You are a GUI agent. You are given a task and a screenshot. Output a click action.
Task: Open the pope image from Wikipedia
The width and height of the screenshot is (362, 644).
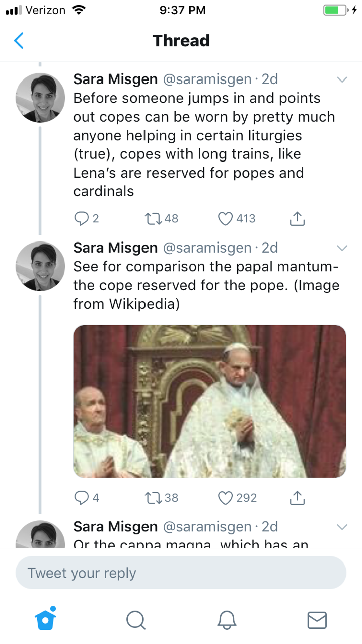click(x=209, y=401)
